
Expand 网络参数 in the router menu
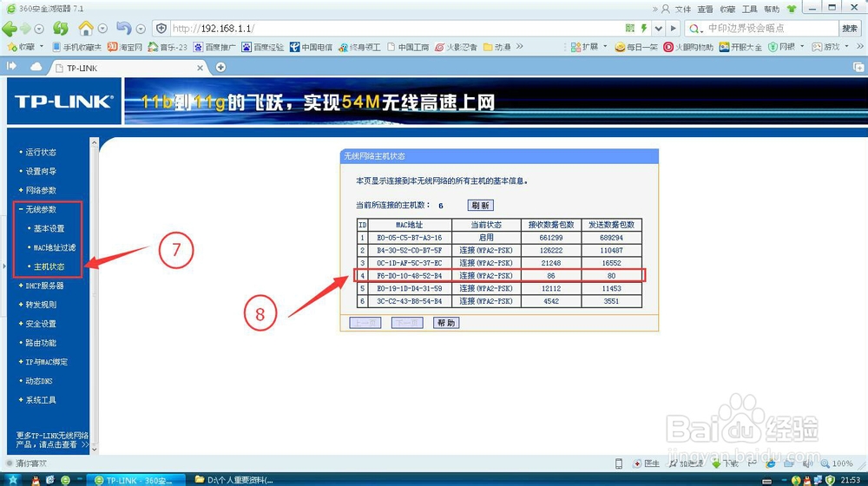click(x=41, y=190)
